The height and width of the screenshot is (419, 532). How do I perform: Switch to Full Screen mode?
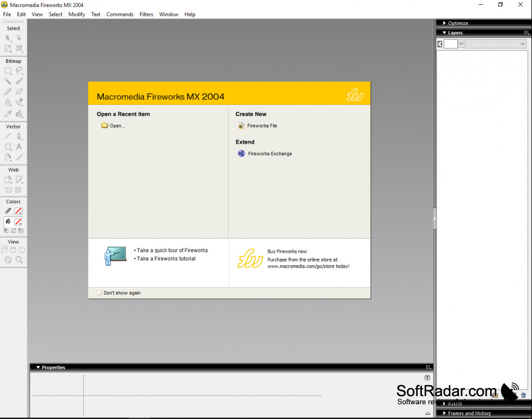(x=22, y=250)
